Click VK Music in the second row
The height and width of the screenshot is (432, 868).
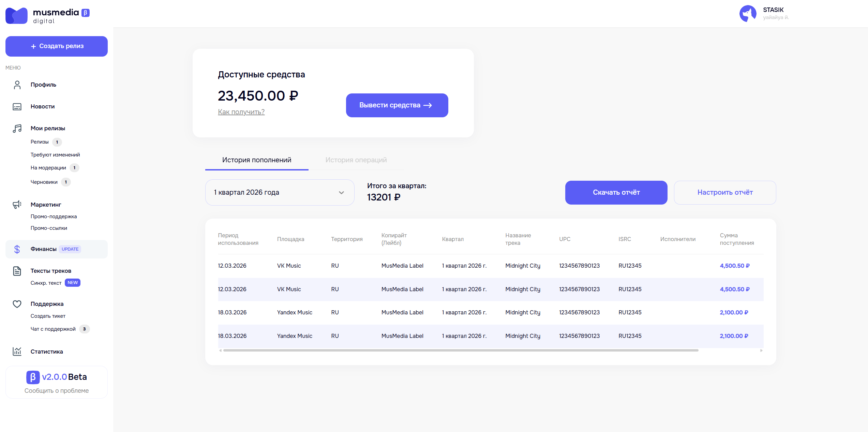click(289, 289)
